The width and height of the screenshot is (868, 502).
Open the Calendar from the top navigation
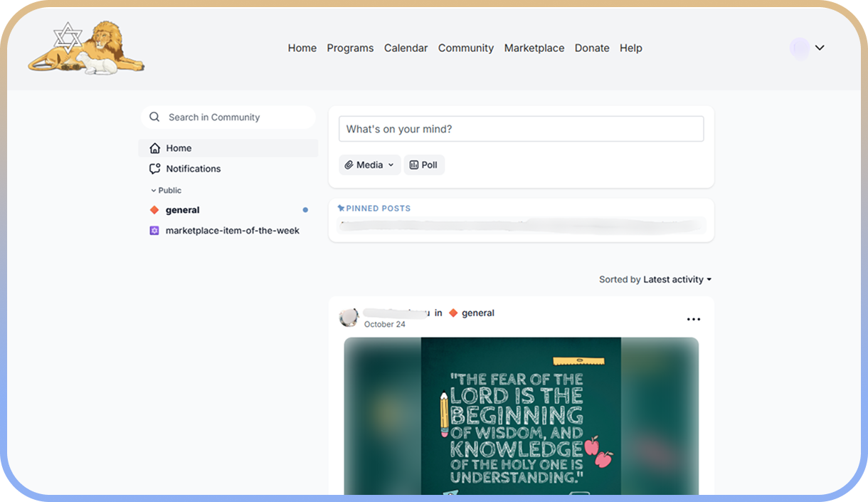click(x=406, y=48)
